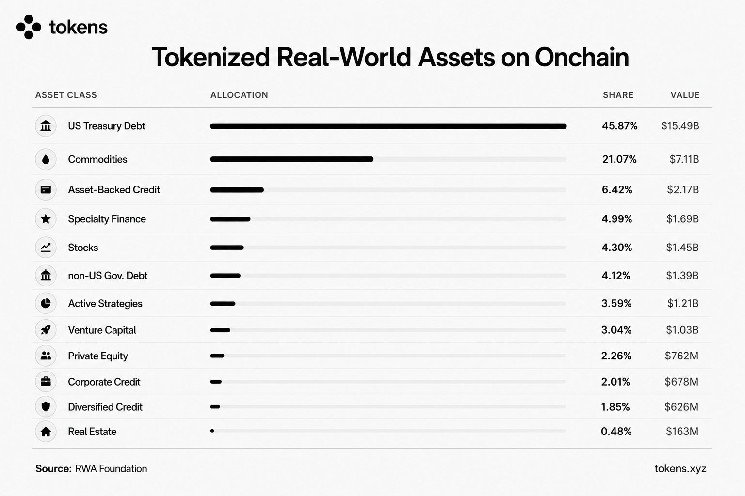Click the bank icon beside non-US Gov. Debt
The height and width of the screenshot is (496, 745).
click(46, 276)
